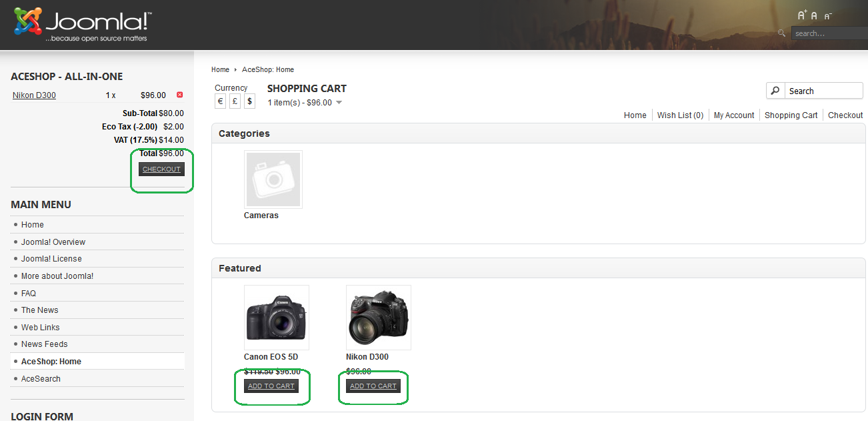Click the Cameras category name
The image size is (868, 421).
[x=261, y=216]
